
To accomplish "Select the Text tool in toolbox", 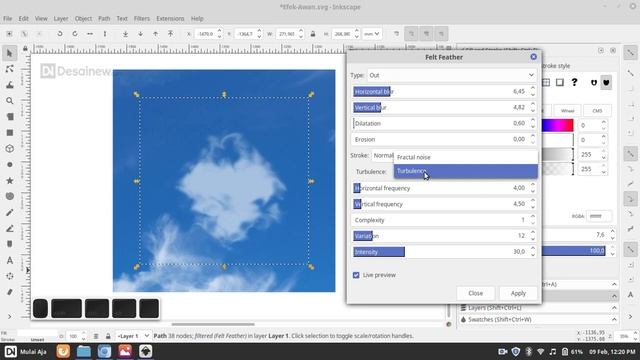I will [10, 260].
